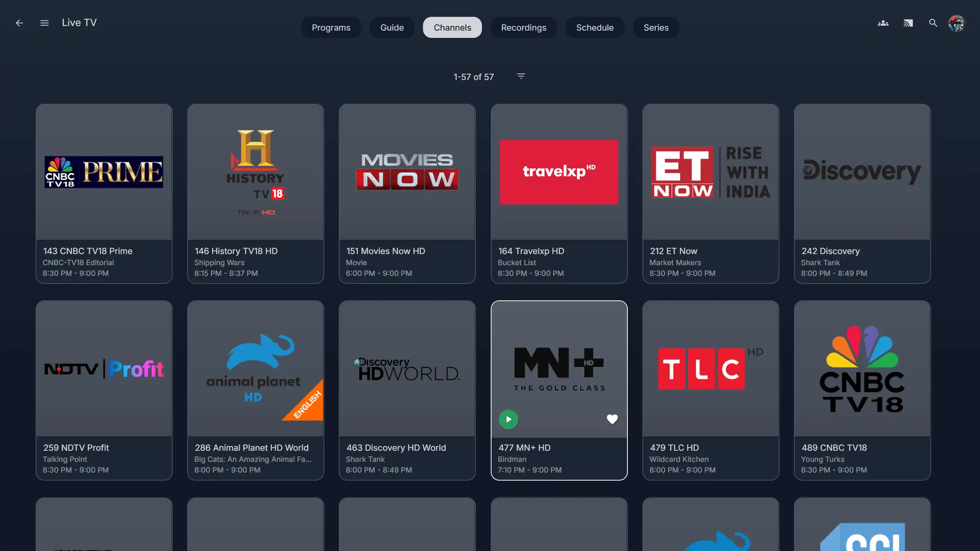Play the MN+ HD channel
980x551 pixels.
508,419
